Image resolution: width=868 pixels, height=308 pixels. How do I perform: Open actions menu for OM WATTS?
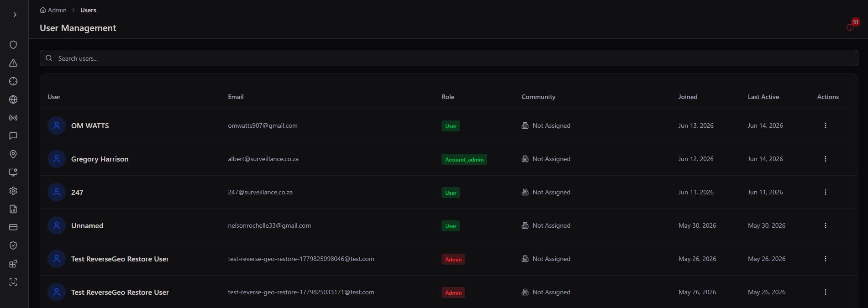(825, 125)
